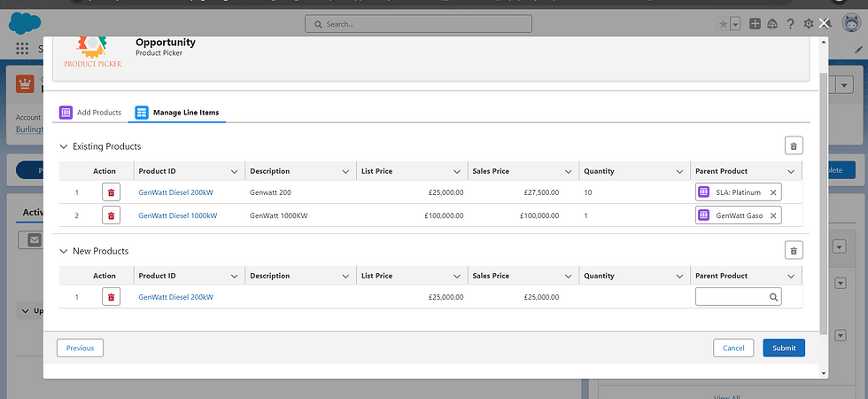Open New Products Description column menu

coord(345,276)
